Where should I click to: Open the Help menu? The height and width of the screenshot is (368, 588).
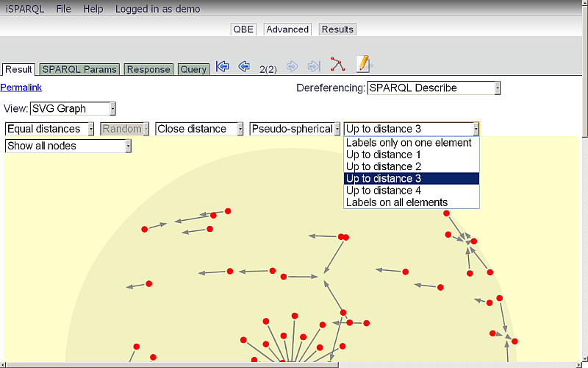93,9
